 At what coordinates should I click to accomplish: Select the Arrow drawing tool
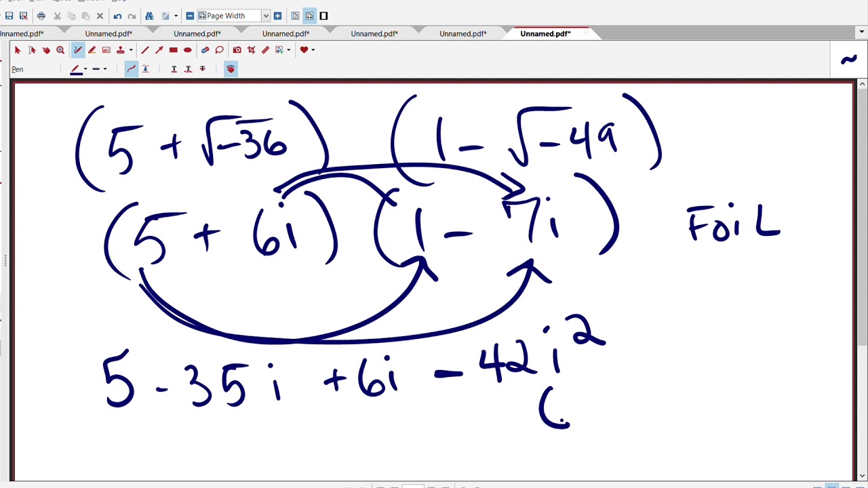[x=159, y=50]
